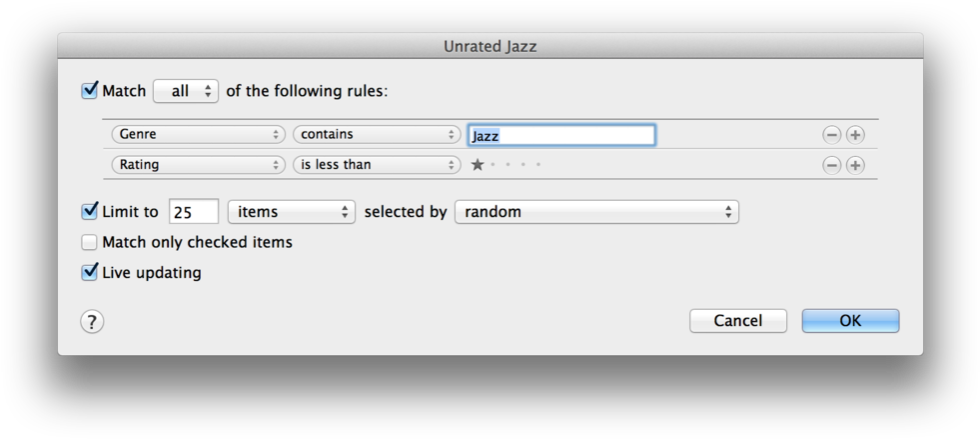The image size is (980, 439).
Task: Click the third rating dot for three stars
Action: (x=508, y=165)
